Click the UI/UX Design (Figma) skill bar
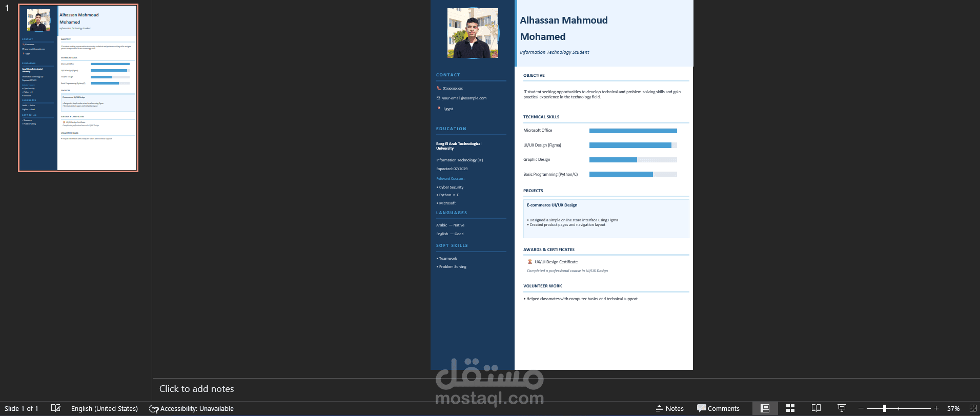The height and width of the screenshot is (416, 980). (x=633, y=145)
